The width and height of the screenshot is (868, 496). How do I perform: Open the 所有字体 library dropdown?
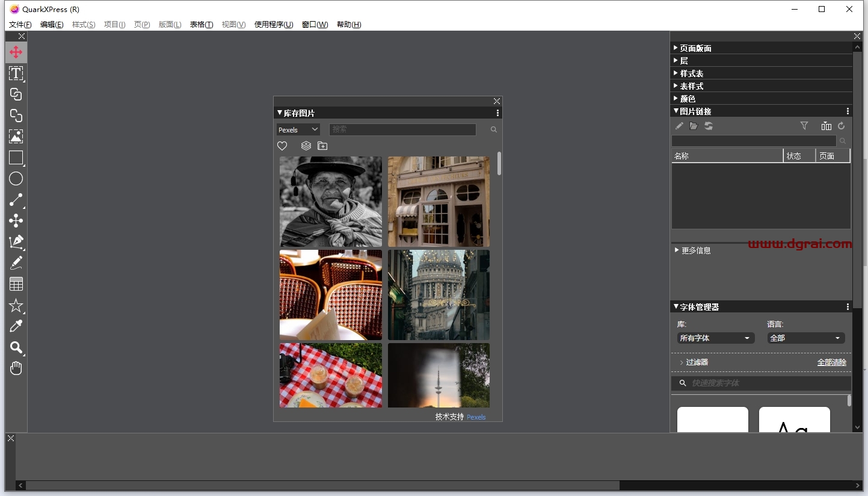point(715,338)
